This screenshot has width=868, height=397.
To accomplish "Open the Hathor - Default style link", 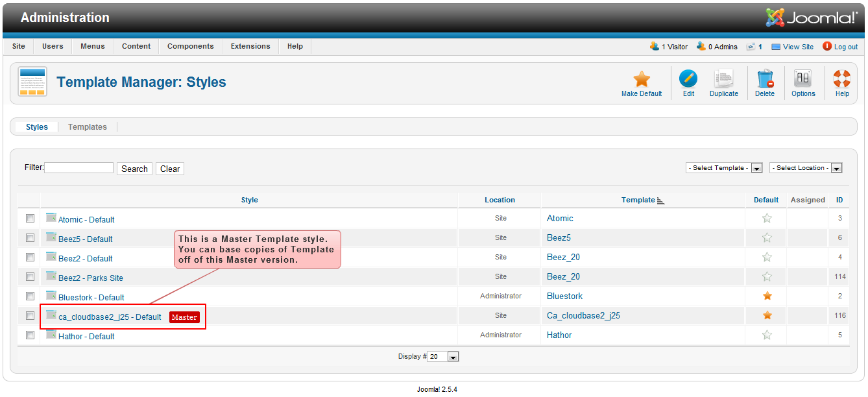I will [86, 337].
